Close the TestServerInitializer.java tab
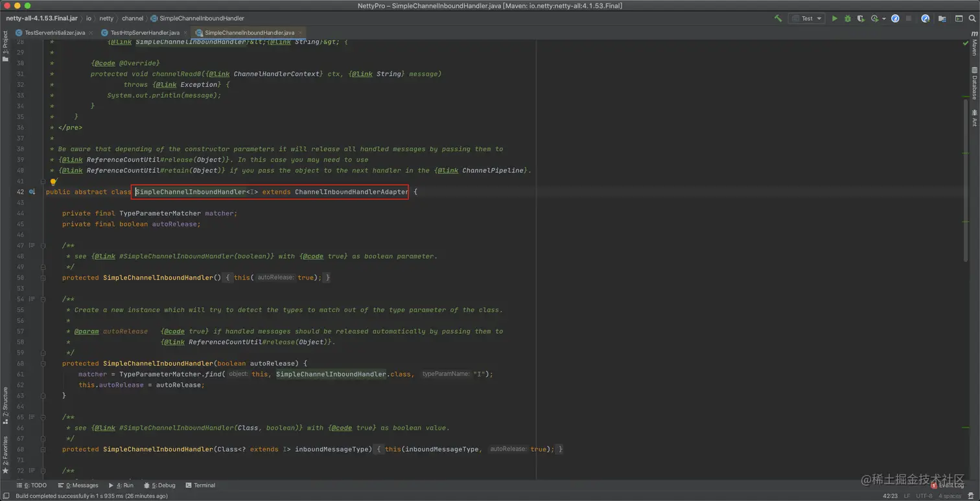This screenshot has width=980, height=501. coord(91,32)
